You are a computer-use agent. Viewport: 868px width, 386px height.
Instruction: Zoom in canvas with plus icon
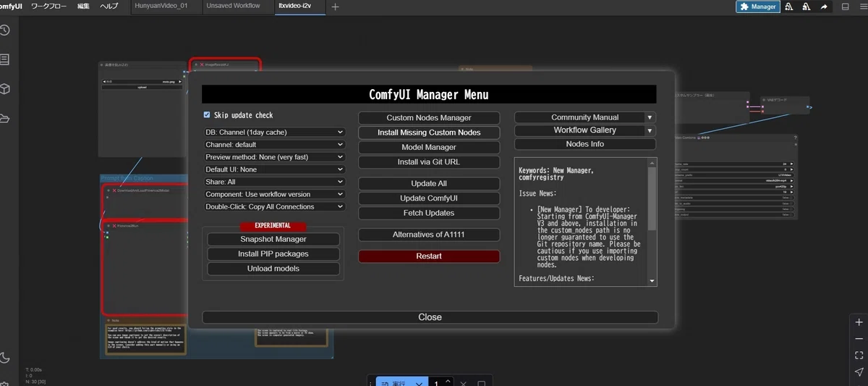(859, 322)
